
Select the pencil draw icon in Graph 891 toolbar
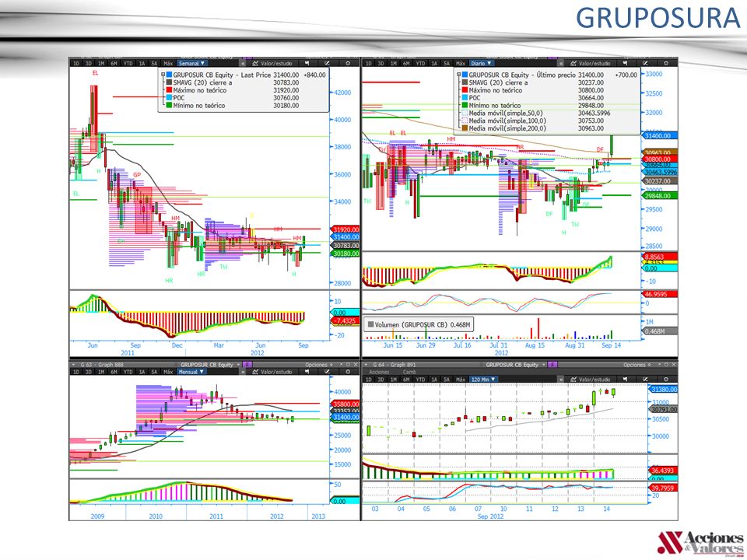(x=646, y=380)
